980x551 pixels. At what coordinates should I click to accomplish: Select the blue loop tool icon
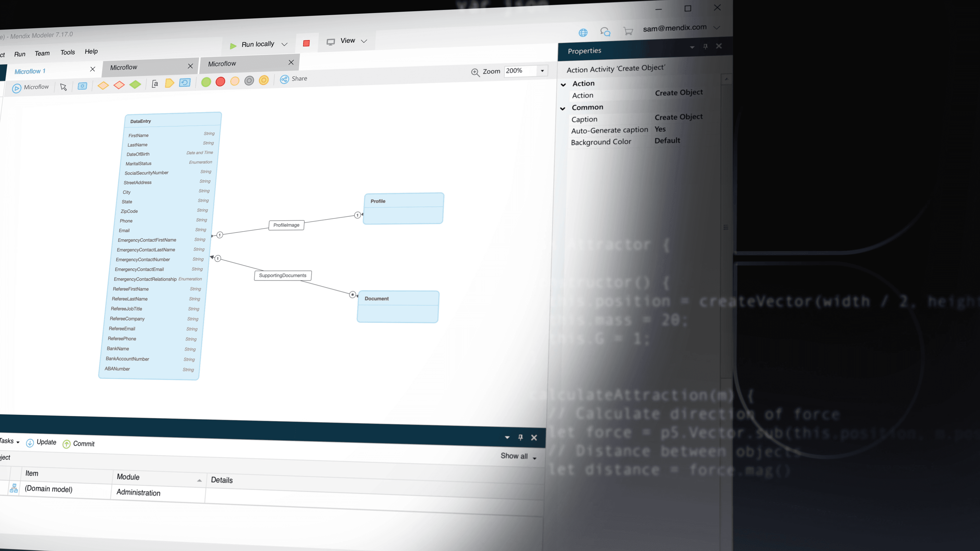tap(185, 82)
